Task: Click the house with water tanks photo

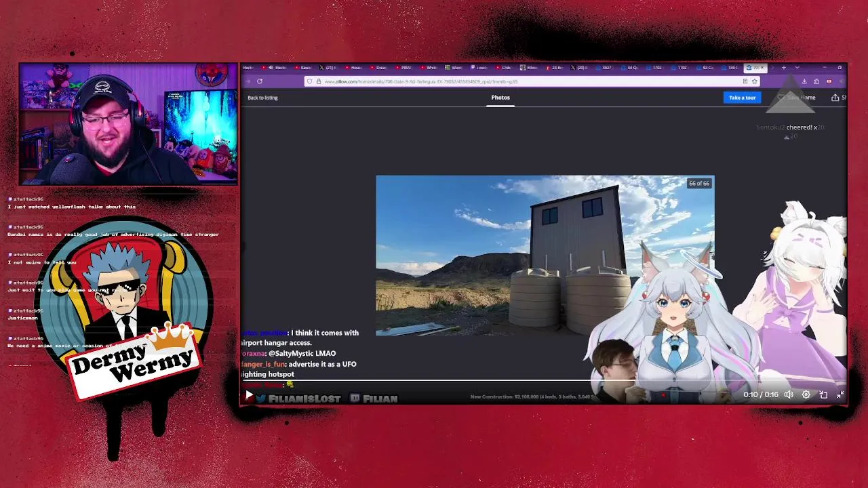Action: (x=545, y=256)
